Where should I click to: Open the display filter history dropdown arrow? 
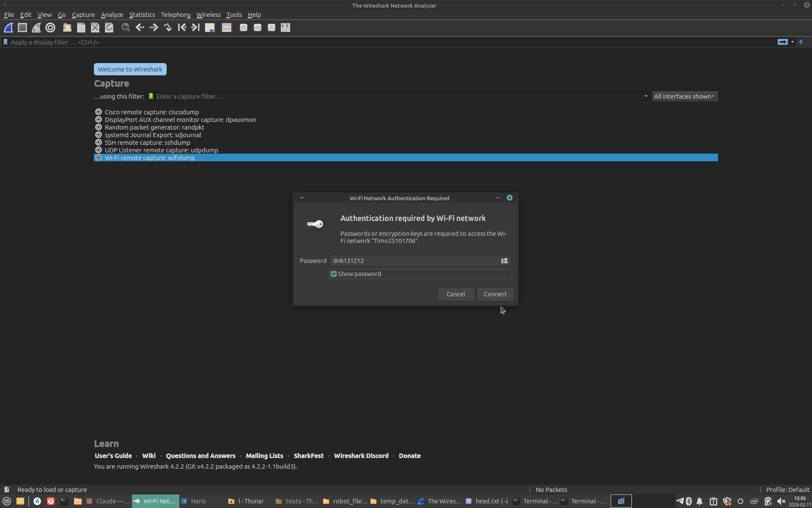793,42
